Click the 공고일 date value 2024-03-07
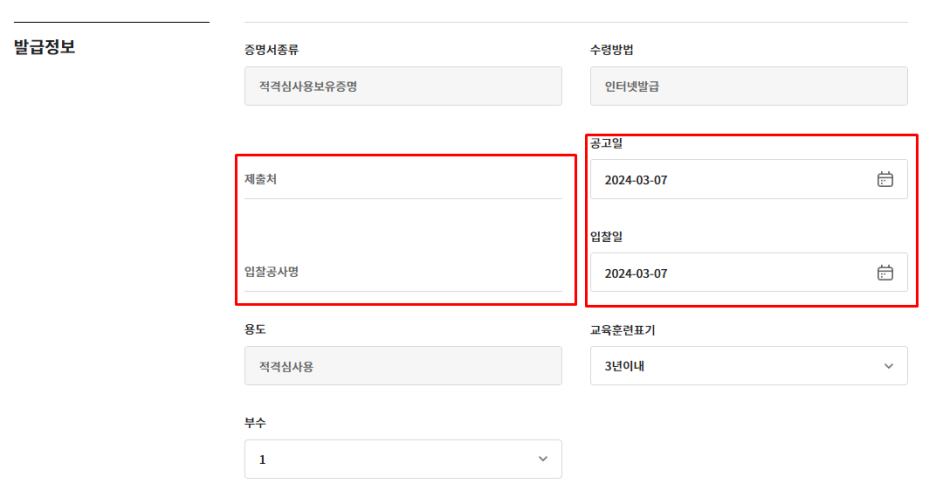The width and height of the screenshot is (936, 491). click(636, 181)
